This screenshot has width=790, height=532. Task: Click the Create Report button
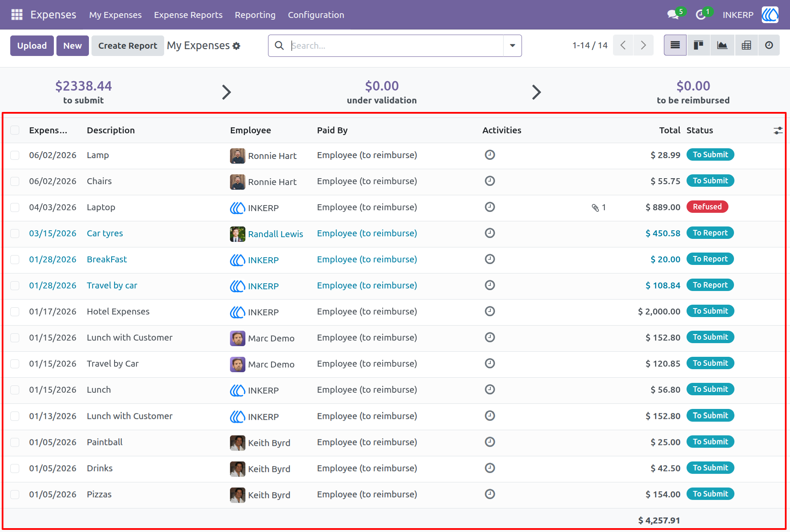coord(128,46)
